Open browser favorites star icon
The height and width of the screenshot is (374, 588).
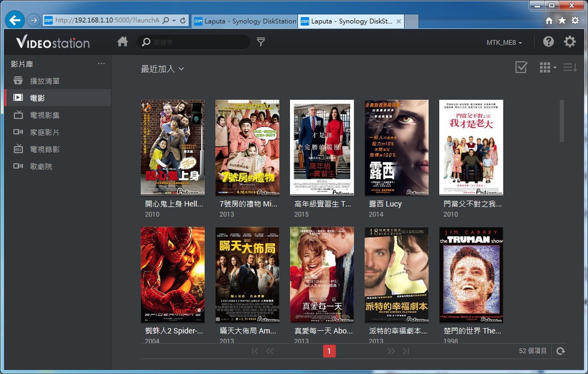tap(562, 20)
